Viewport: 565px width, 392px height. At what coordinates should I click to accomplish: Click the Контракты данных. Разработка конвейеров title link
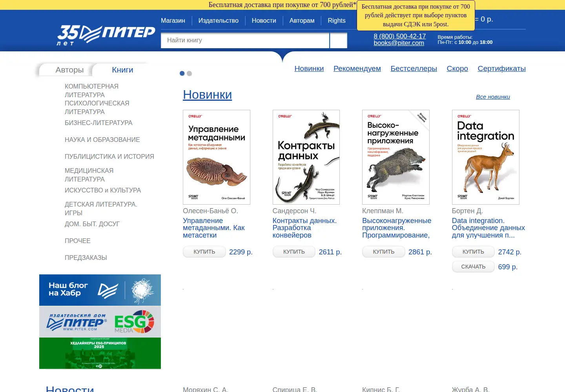304,228
